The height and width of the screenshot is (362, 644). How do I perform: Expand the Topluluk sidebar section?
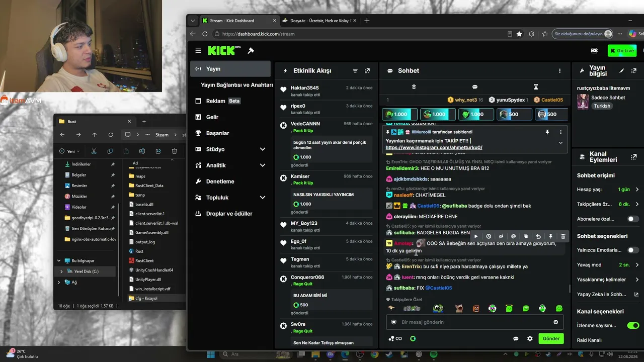coord(262,198)
